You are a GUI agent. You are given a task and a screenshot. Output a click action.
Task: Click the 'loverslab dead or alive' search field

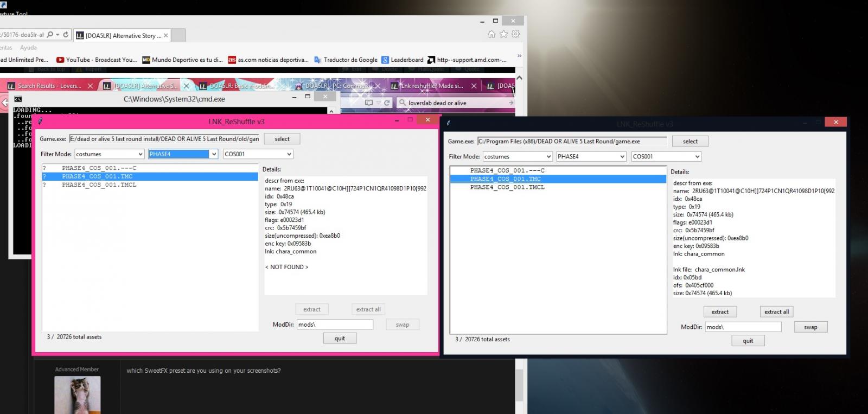click(456, 103)
